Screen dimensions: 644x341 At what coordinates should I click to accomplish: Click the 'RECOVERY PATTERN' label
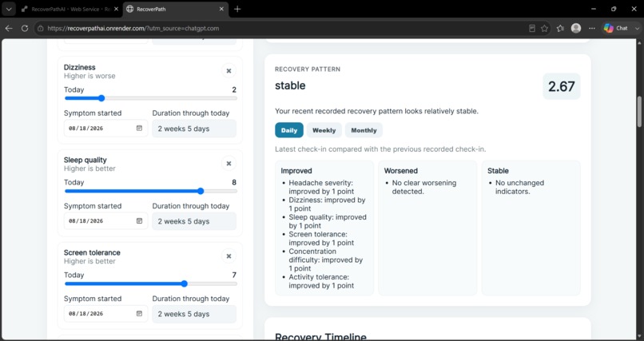(308, 69)
